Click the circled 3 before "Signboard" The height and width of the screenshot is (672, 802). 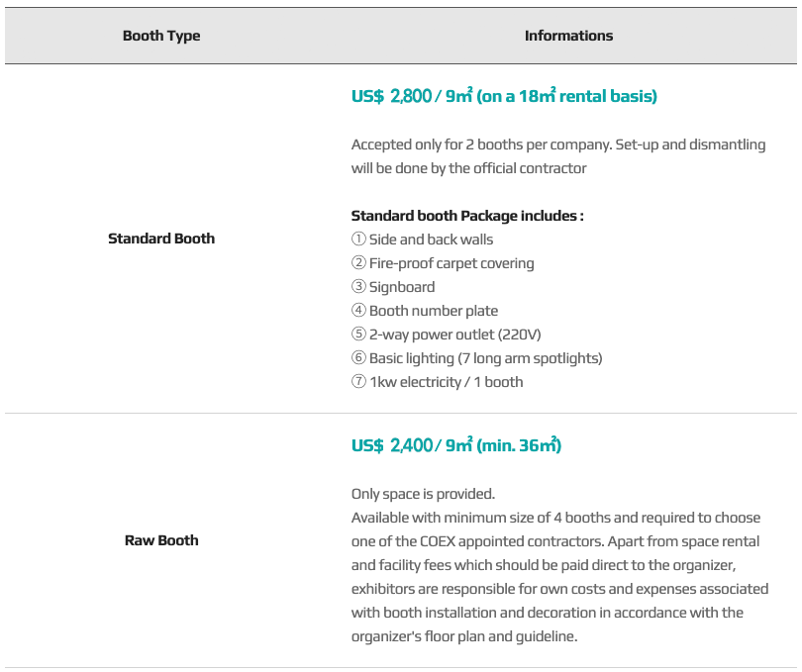coord(358,287)
